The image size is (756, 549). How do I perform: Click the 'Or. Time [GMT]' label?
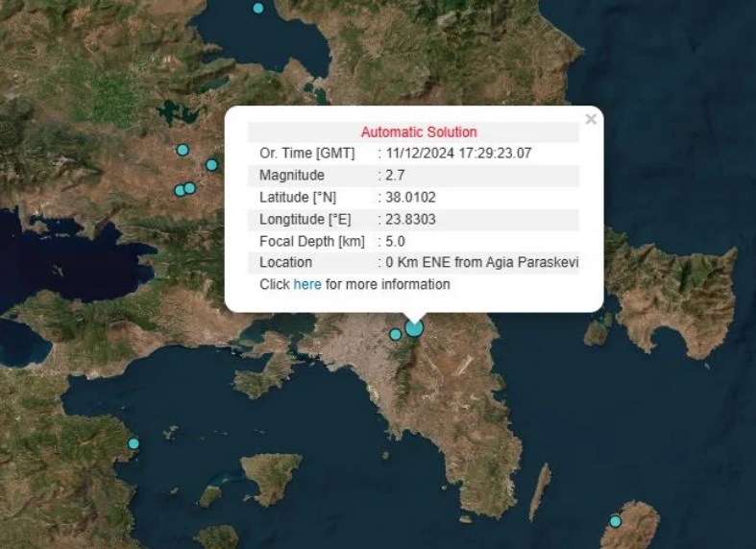pyautogui.click(x=306, y=154)
